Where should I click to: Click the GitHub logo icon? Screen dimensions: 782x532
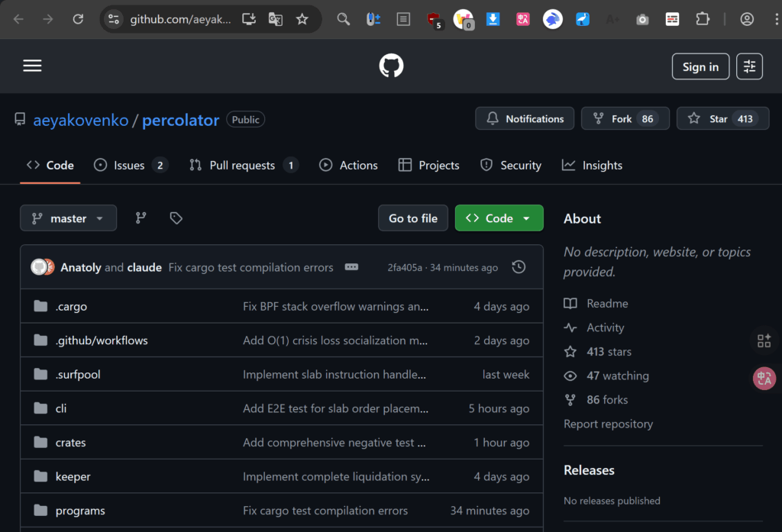[x=391, y=66]
